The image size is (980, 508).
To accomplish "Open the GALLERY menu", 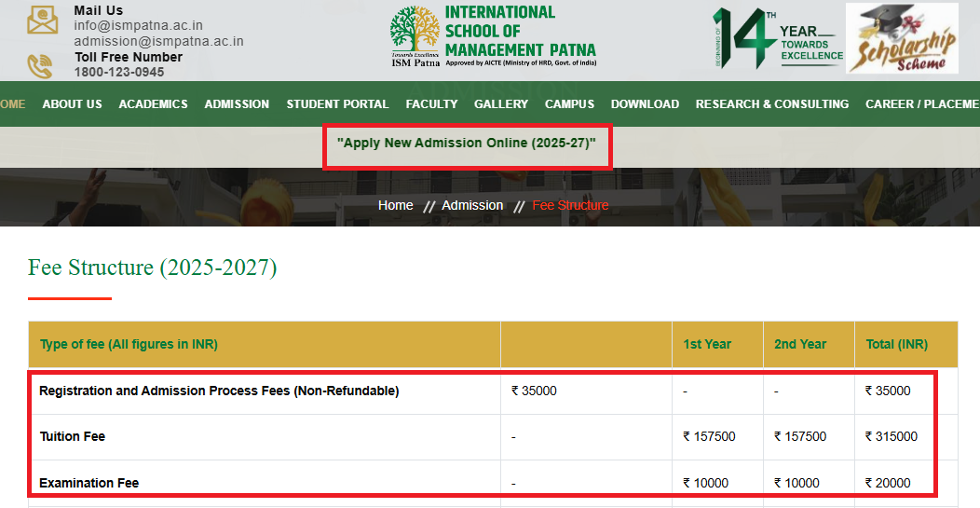I will [500, 103].
